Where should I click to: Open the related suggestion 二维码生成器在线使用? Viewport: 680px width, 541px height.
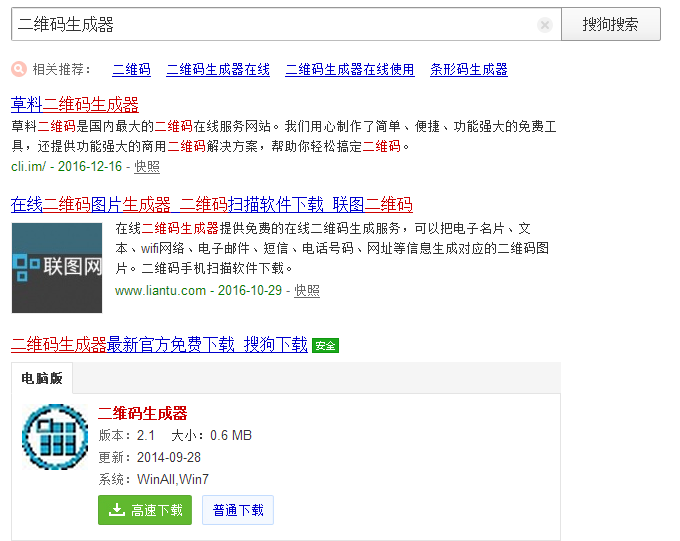pyautogui.click(x=350, y=69)
